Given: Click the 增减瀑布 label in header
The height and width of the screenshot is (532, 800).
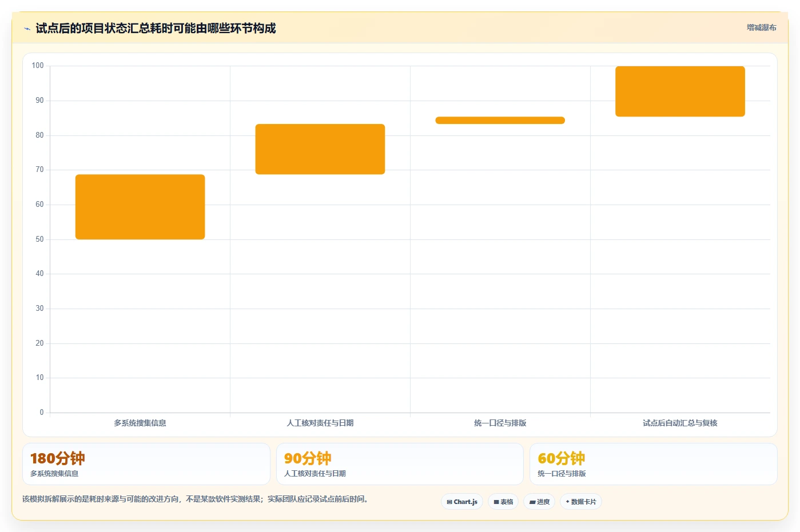Looking at the screenshot, I should click(761, 27).
